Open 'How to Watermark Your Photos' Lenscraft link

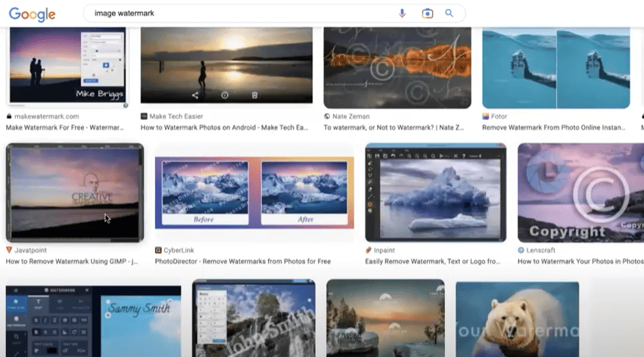[580, 262]
